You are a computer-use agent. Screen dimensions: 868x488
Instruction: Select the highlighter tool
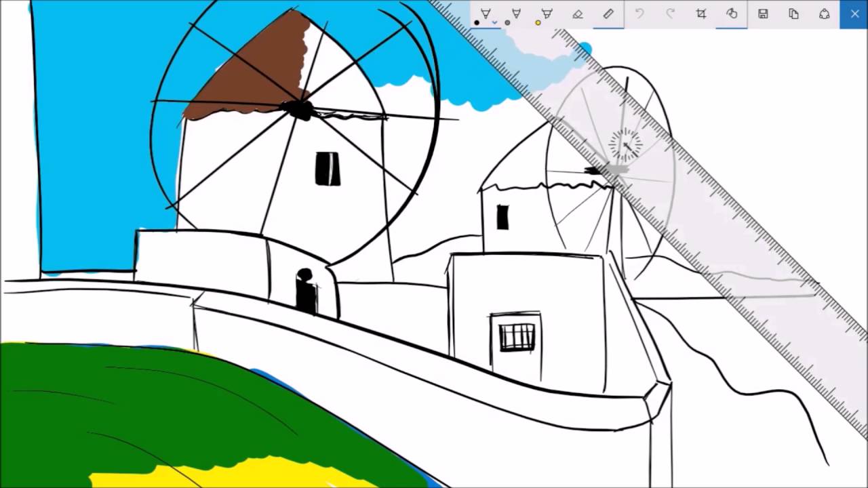[x=547, y=14]
